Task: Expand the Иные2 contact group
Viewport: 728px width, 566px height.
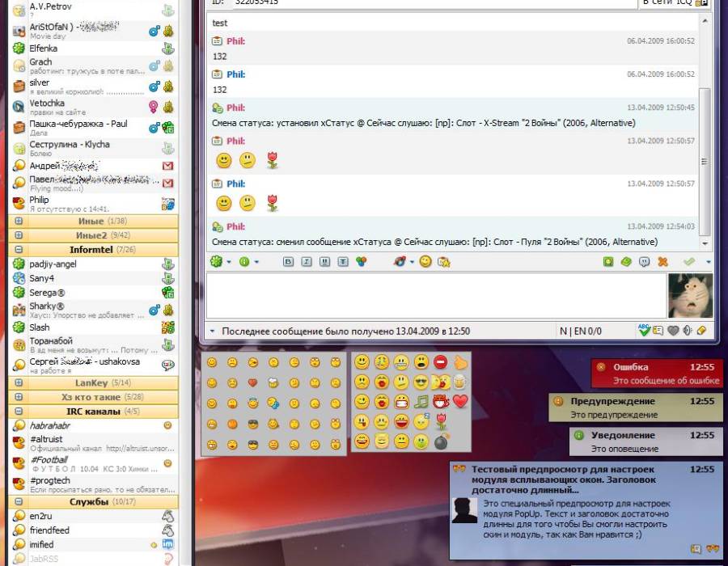Action: 19,235
